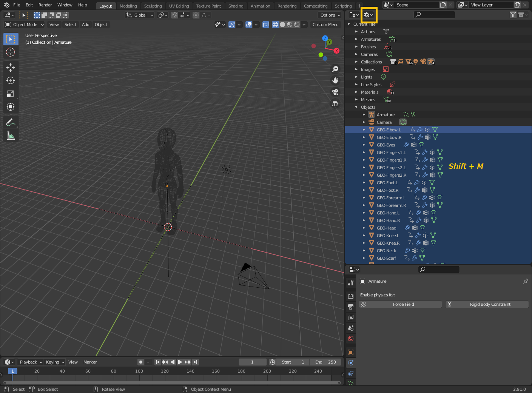532x393 pixels.
Task: Click the viewport pan hand icon
Action: (x=335, y=80)
